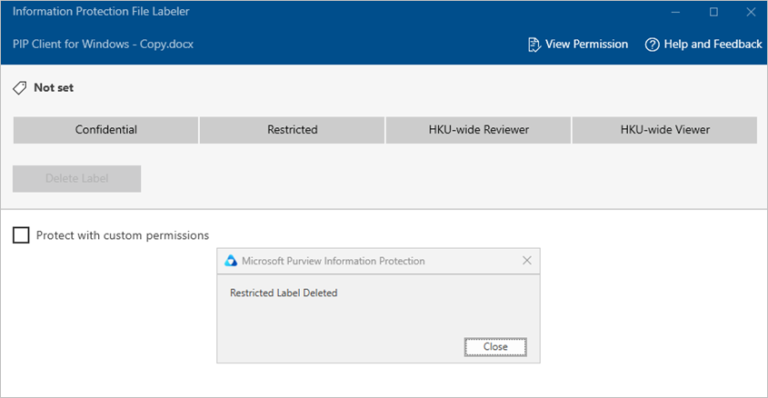Viewport: 768px width, 398px height.
Task: Apply the Confidential label
Action: click(106, 130)
